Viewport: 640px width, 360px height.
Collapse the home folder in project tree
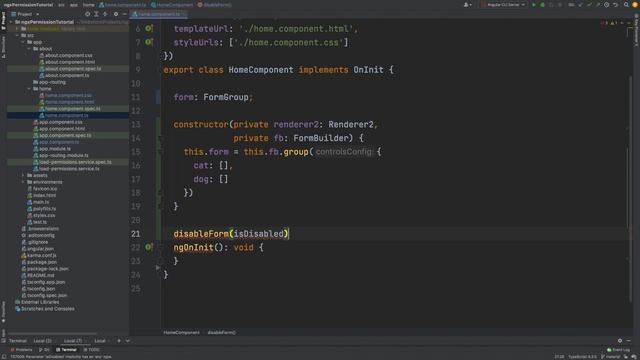[x=29, y=89]
